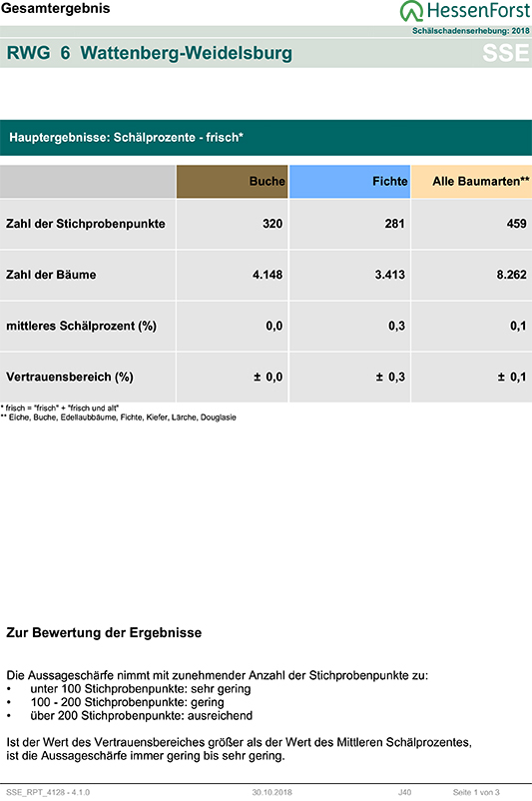Click 'Schälschadenserhebung: 2018' label
This screenshot has height=801, width=532.
click(471, 31)
